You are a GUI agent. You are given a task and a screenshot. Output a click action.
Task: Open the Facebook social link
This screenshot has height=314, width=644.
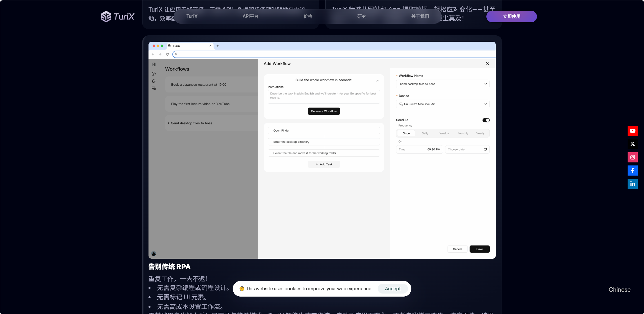pos(632,171)
